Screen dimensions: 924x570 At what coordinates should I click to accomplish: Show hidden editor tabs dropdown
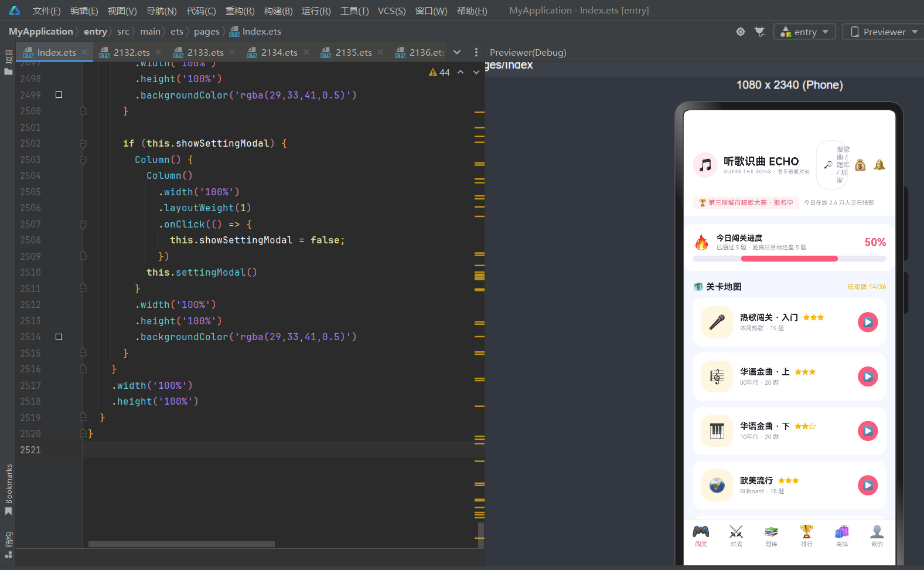click(x=457, y=52)
